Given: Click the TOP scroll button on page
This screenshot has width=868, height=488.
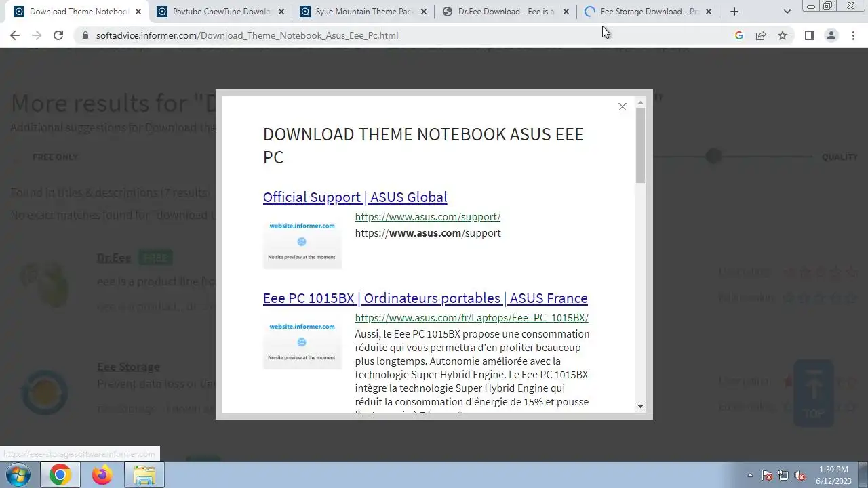Looking at the screenshot, I should (813, 393).
